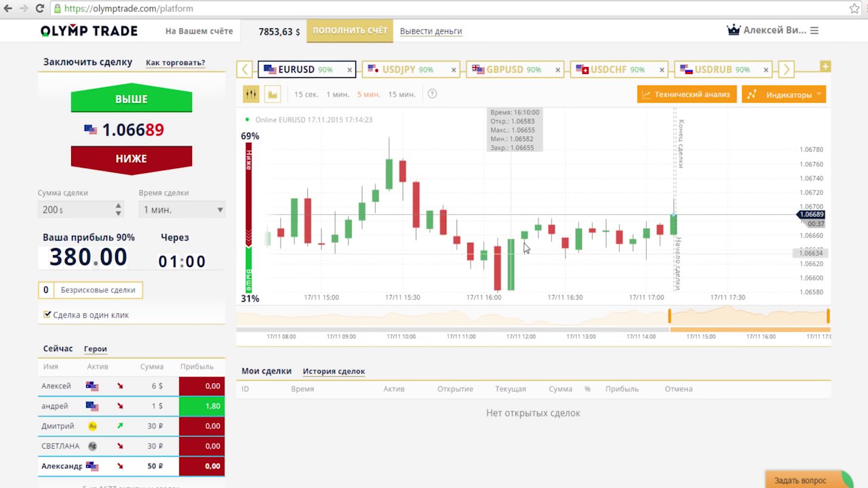
Task: Open 'Технический анализ' button
Action: point(686,94)
